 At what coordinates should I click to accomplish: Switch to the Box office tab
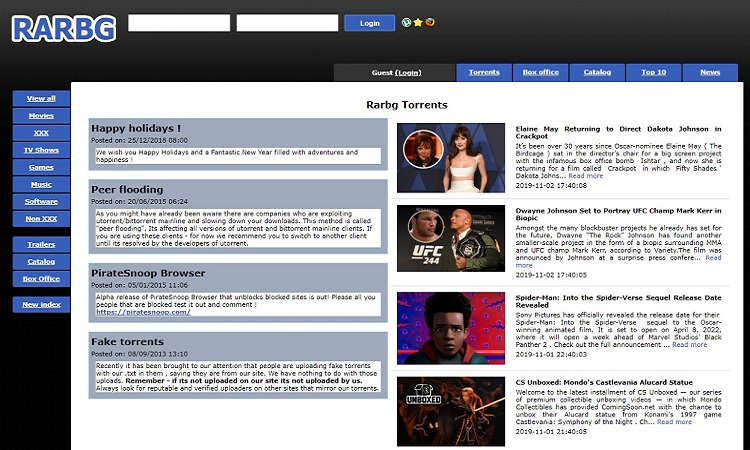click(540, 72)
